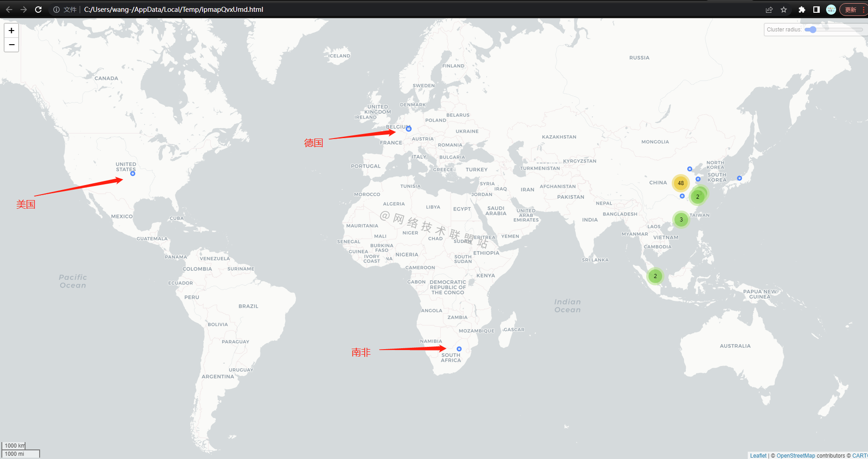Screen dimensions: 868x459
Task: Click the 1000 km scale bar
Action: point(14,446)
